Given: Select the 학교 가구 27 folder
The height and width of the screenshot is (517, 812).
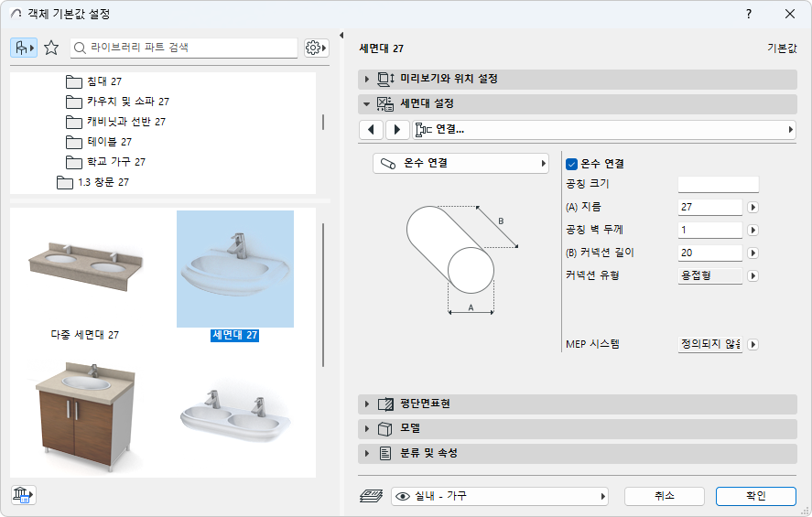Looking at the screenshot, I should click(105, 162).
